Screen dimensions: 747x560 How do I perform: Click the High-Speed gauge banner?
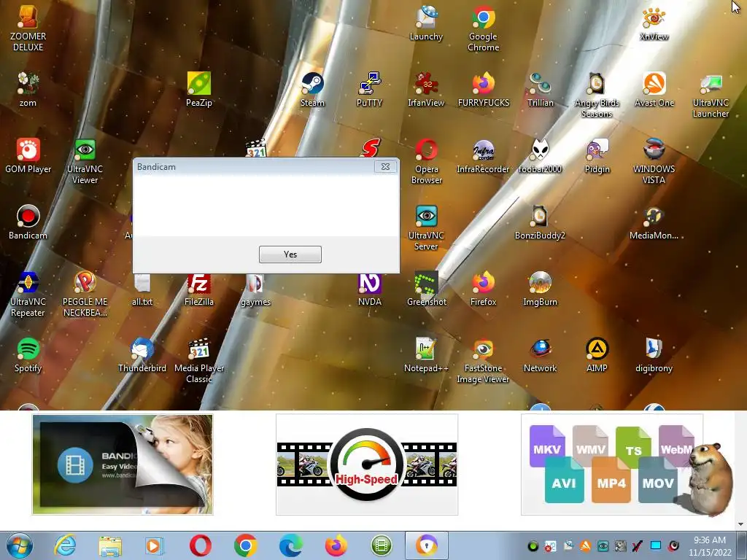point(367,464)
